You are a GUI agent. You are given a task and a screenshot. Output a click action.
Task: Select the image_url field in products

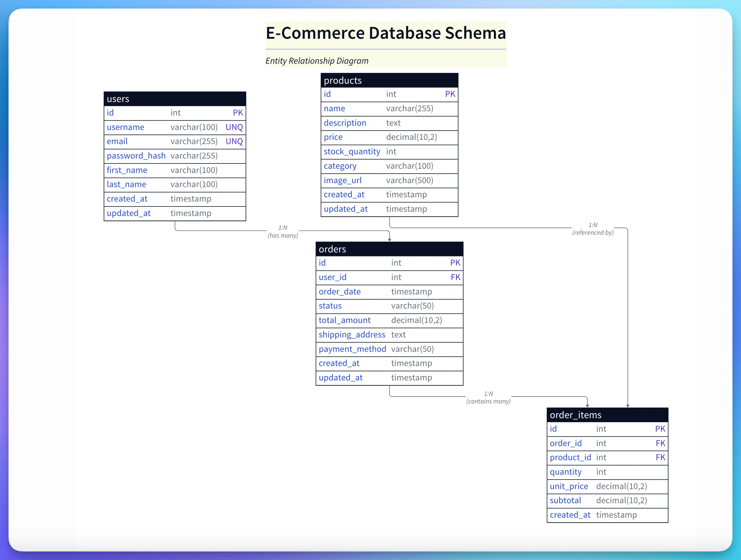click(343, 180)
